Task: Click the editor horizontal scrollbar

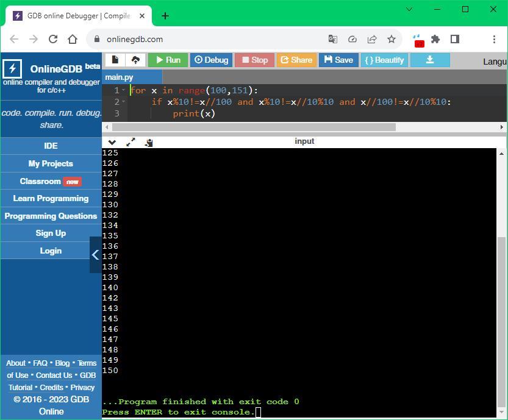Action: (253, 127)
